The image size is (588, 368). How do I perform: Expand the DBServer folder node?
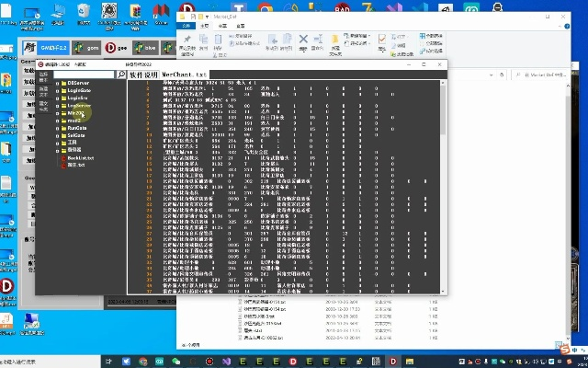(x=59, y=84)
